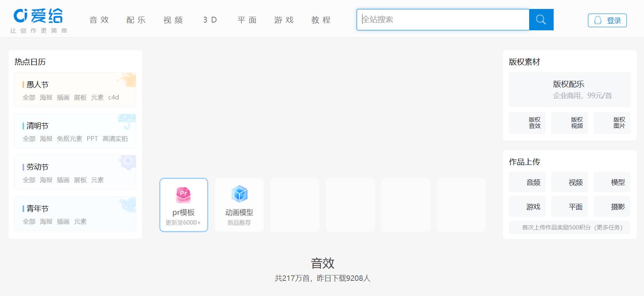Open 元素 under 青年节

pyautogui.click(x=80, y=221)
